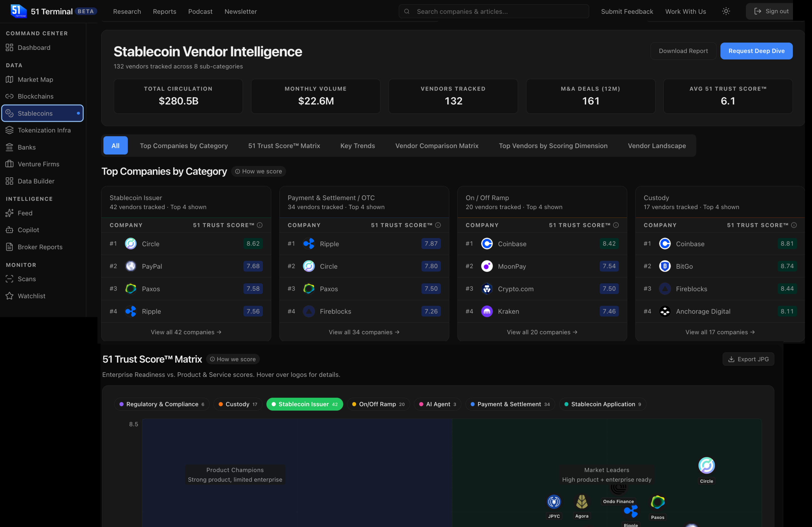Switch to Vendor Comparison Matrix tab
This screenshot has height=527, width=812.
[x=437, y=146]
